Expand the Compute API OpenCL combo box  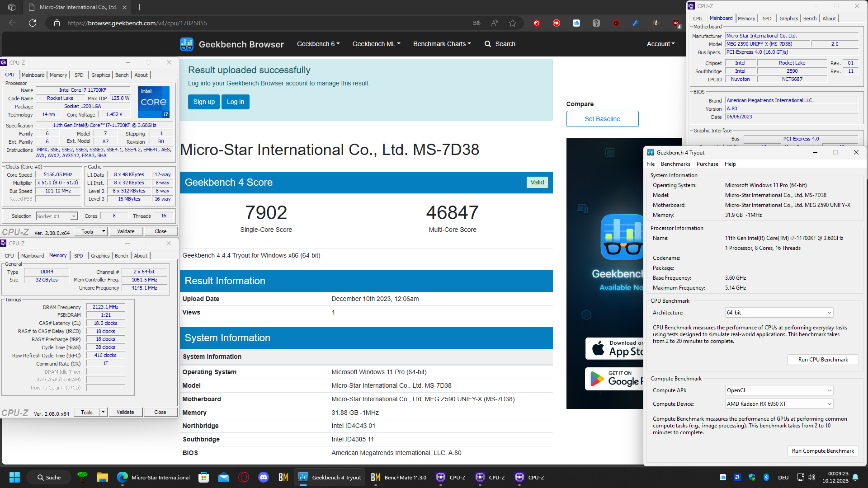[779, 390]
